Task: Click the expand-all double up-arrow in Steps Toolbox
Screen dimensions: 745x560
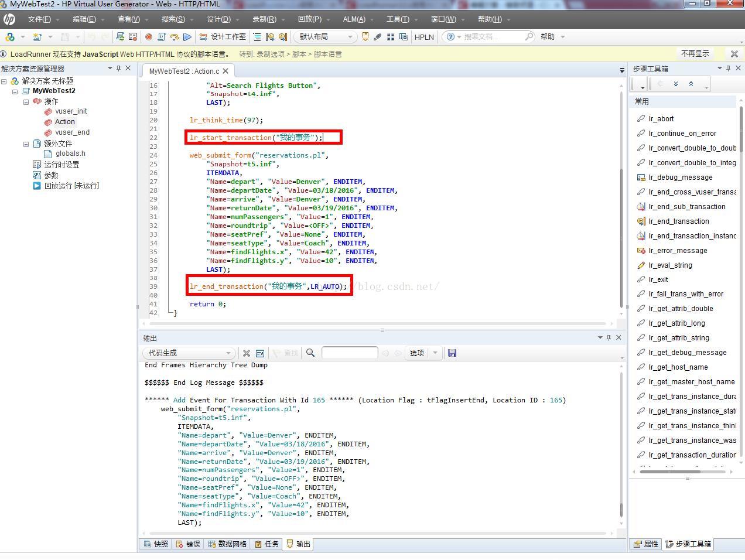Action: pos(691,84)
